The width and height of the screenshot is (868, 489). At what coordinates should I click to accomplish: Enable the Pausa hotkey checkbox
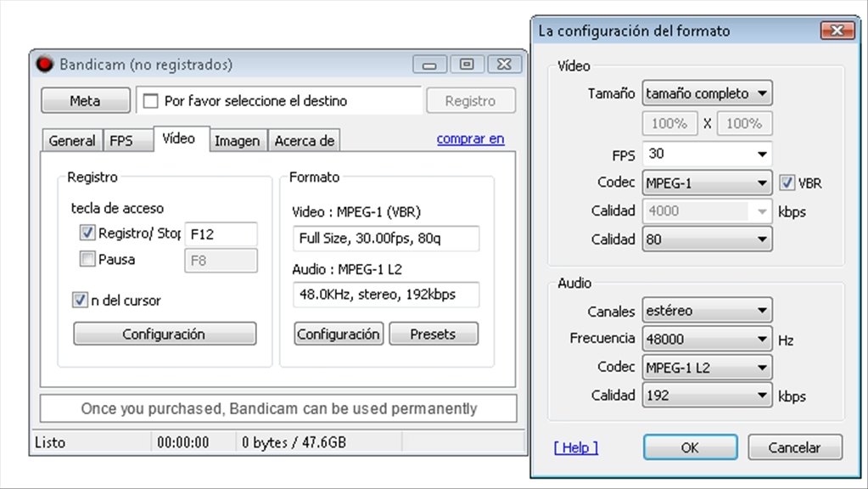pos(87,259)
